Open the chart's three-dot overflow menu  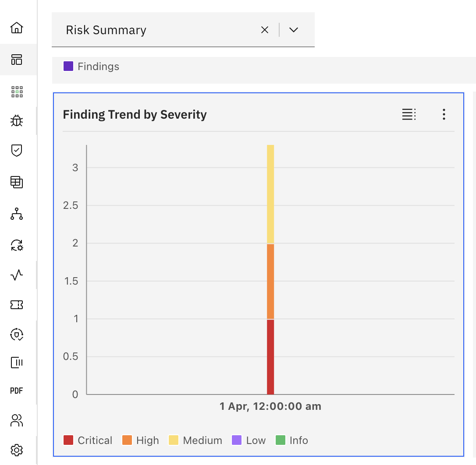(444, 115)
